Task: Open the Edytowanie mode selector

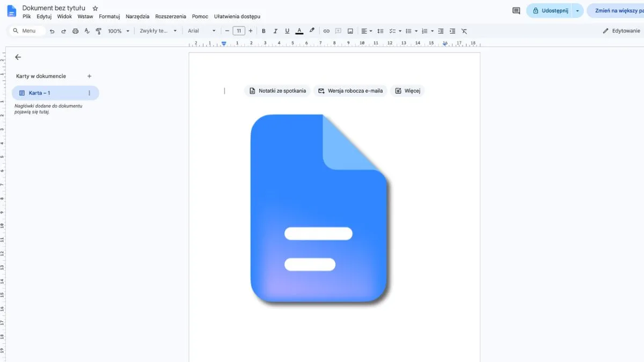Action: tap(621, 31)
